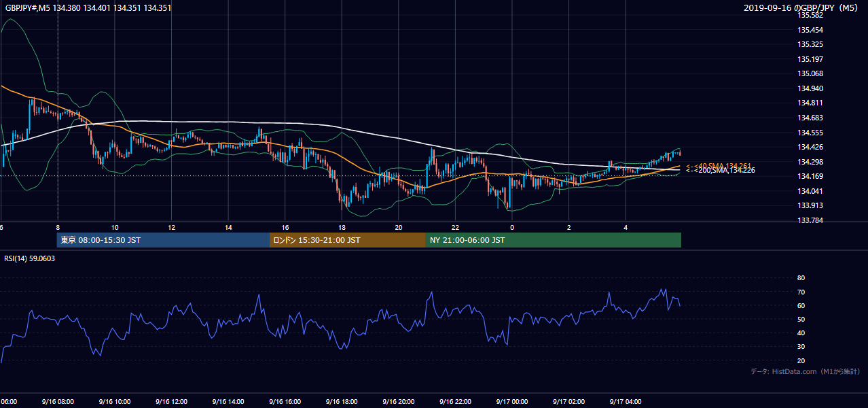Screen dimensions: 868x408
Task: Click the 9/16 16:00 bottom time label
Action: [x=285, y=402]
